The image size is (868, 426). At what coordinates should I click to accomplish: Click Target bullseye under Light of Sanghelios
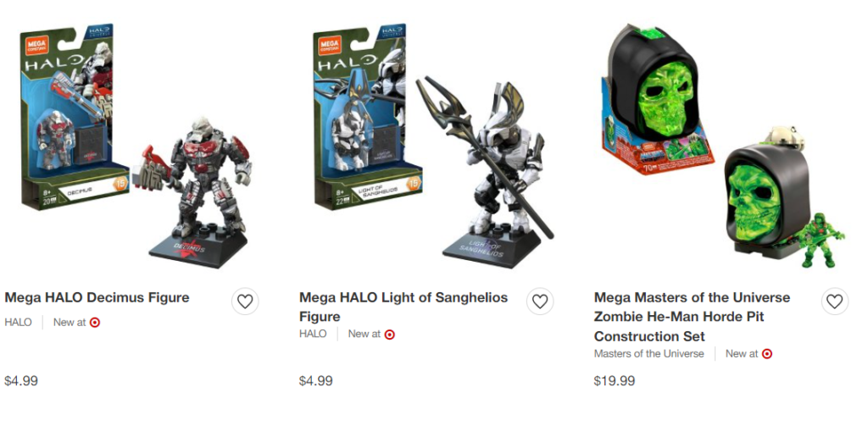[390, 335]
